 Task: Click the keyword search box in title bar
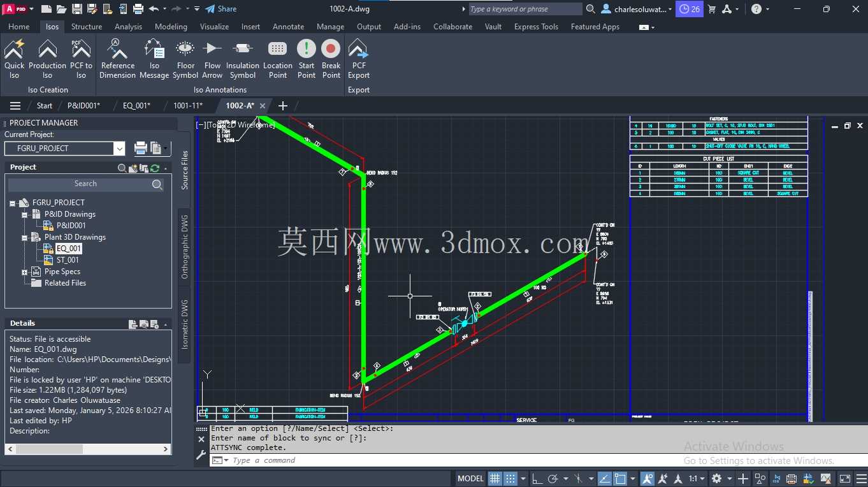coord(525,9)
